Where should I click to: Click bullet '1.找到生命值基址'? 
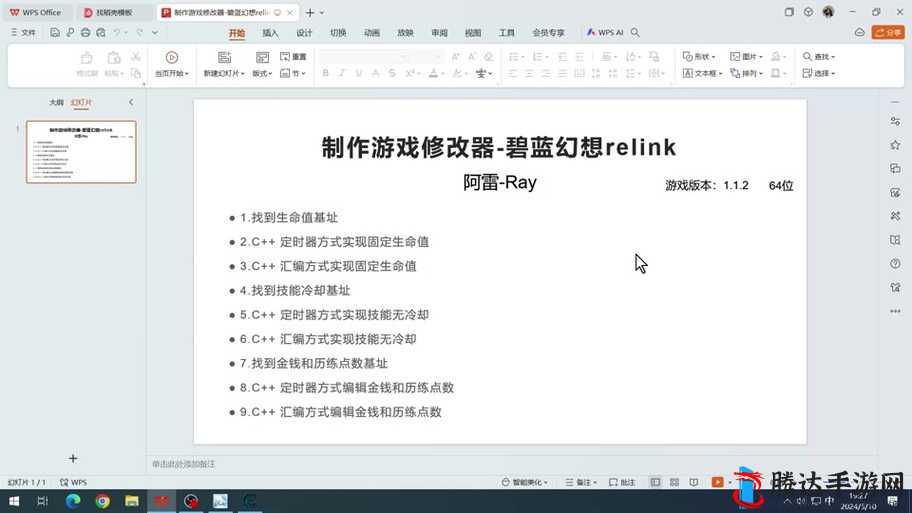pyautogui.click(x=288, y=218)
